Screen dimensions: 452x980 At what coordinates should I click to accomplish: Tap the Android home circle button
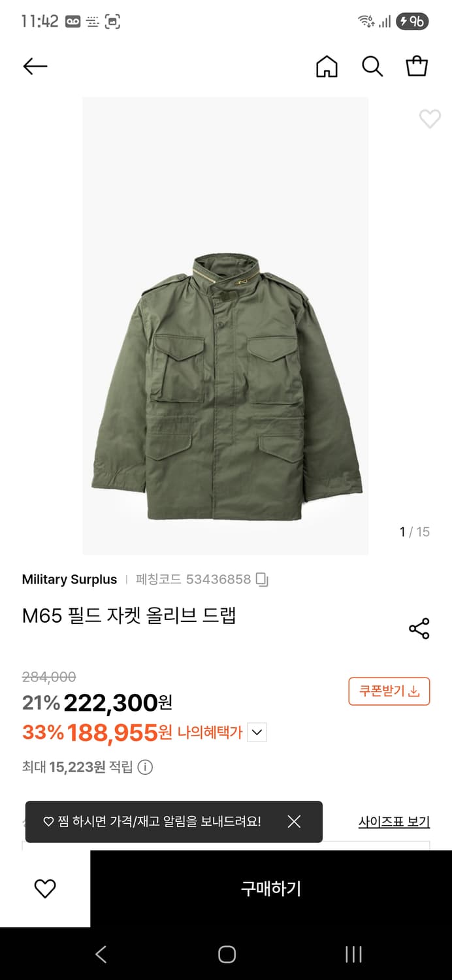(x=226, y=955)
